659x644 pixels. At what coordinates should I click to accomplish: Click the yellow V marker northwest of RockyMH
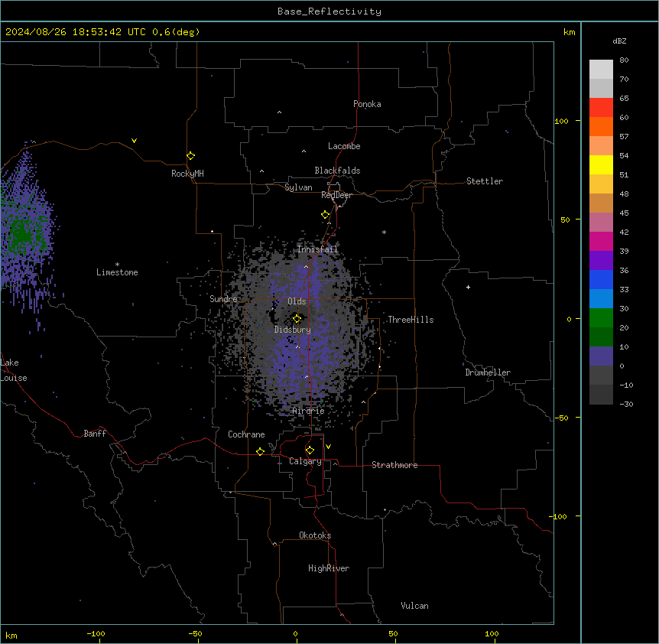(134, 141)
